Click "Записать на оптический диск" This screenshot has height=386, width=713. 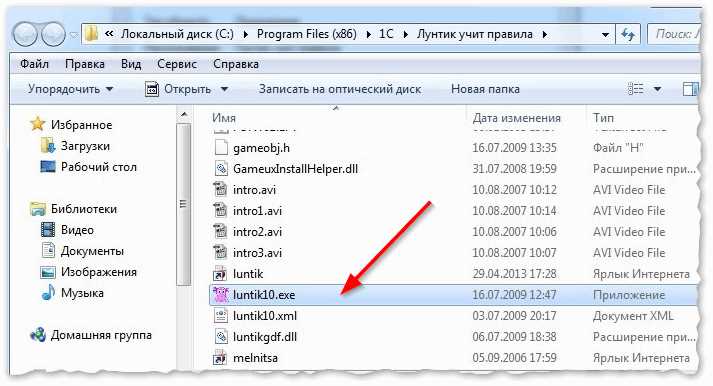[x=340, y=89]
